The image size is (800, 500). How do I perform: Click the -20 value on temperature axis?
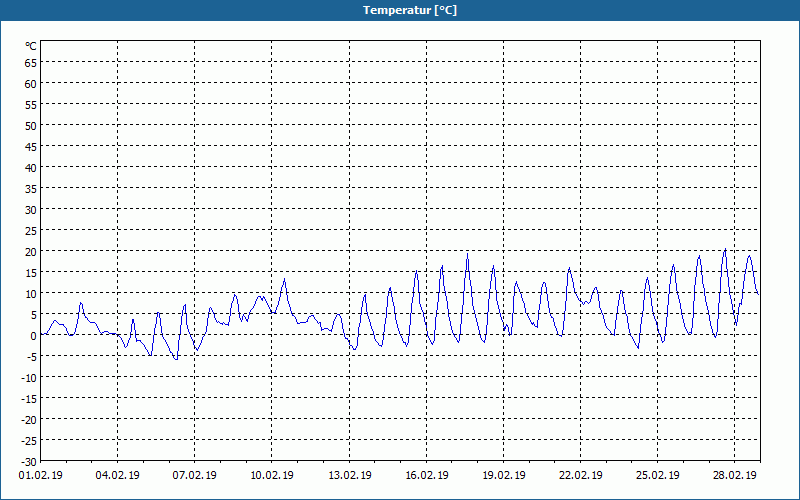point(29,420)
